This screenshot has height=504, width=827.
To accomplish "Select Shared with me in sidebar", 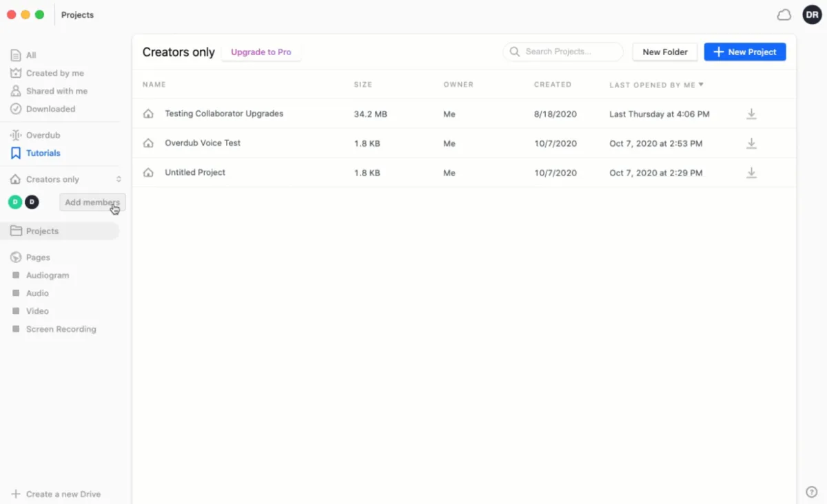I will (57, 91).
